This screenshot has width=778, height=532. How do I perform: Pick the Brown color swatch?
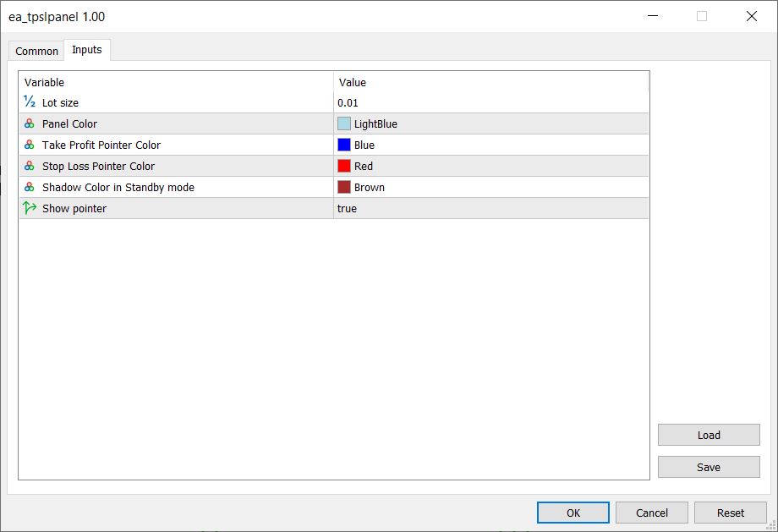[344, 187]
